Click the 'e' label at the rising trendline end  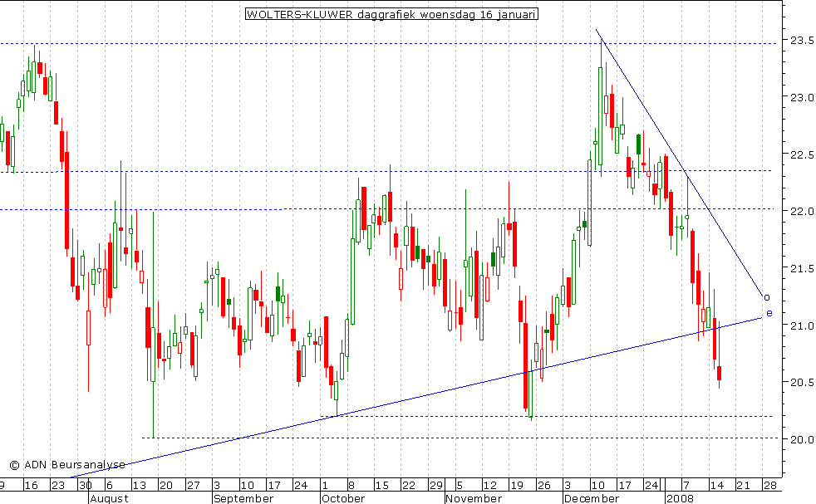tap(769, 313)
